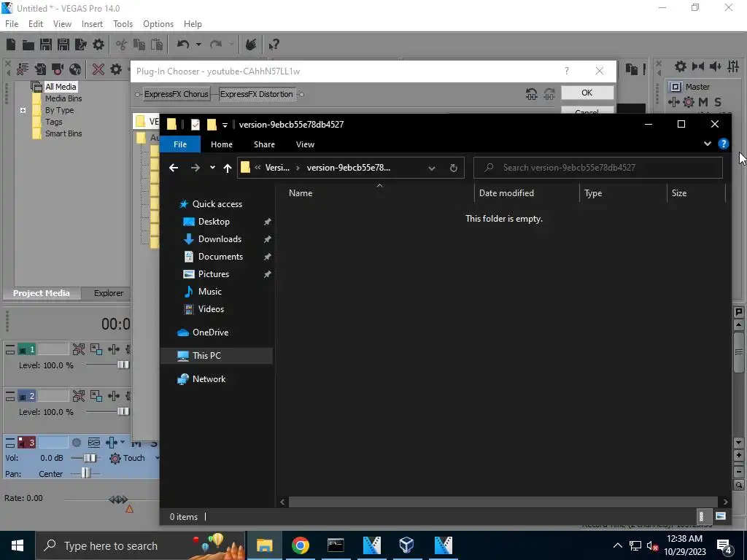
Task: Click the Master bus properties gear icon
Action: 681,66
